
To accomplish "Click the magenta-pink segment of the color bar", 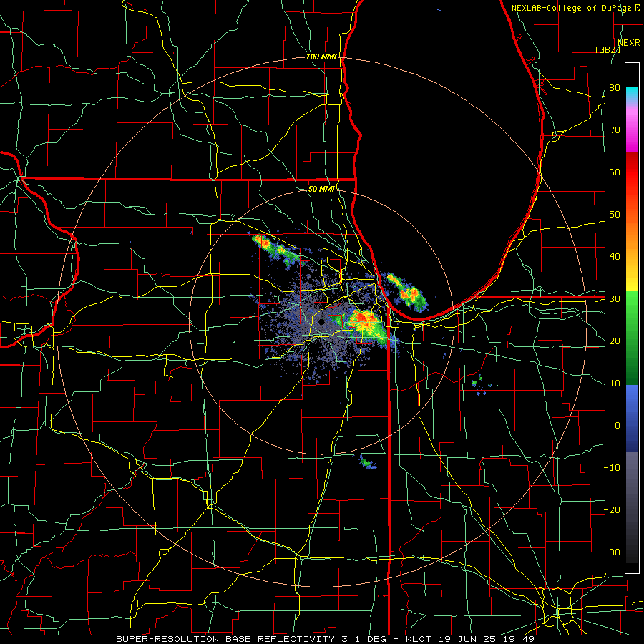I will pyautogui.click(x=632, y=127).
